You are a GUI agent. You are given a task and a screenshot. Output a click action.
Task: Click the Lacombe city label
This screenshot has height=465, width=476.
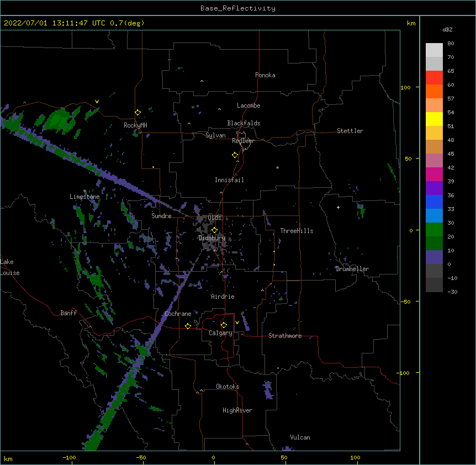(x=248, y=105)
